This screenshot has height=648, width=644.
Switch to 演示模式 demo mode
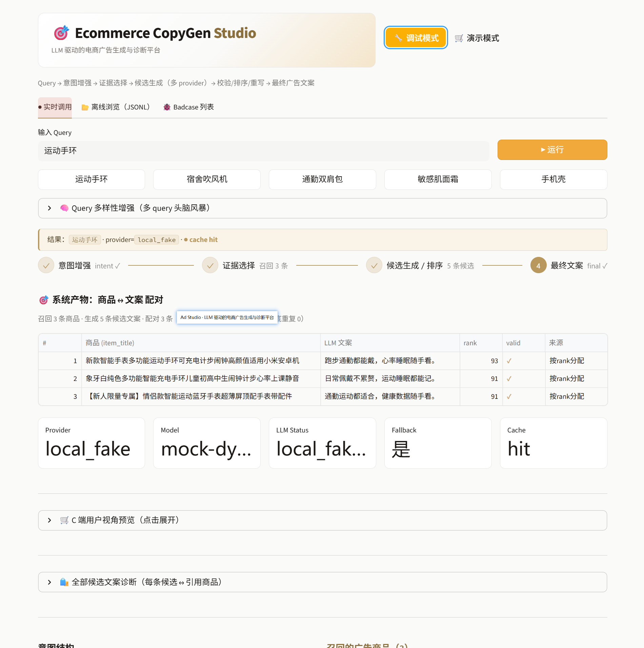click(477, 38)
